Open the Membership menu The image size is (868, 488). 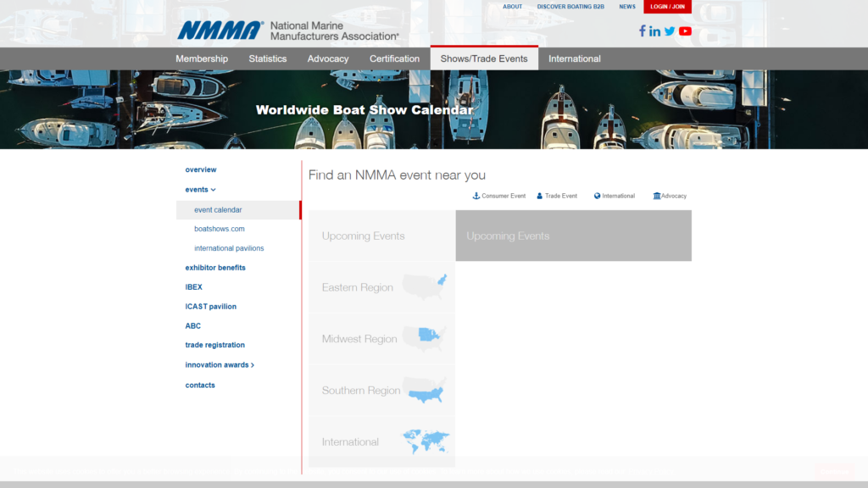point(202,58)
